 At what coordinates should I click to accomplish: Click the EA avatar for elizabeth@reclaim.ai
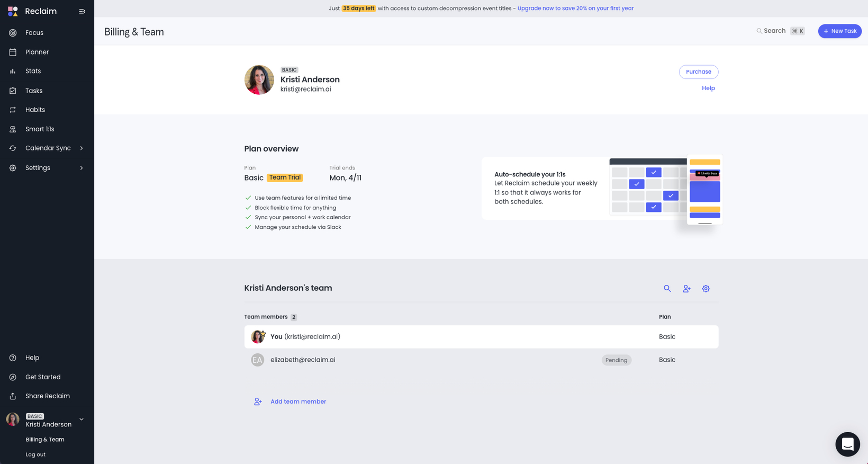(257, 360)
